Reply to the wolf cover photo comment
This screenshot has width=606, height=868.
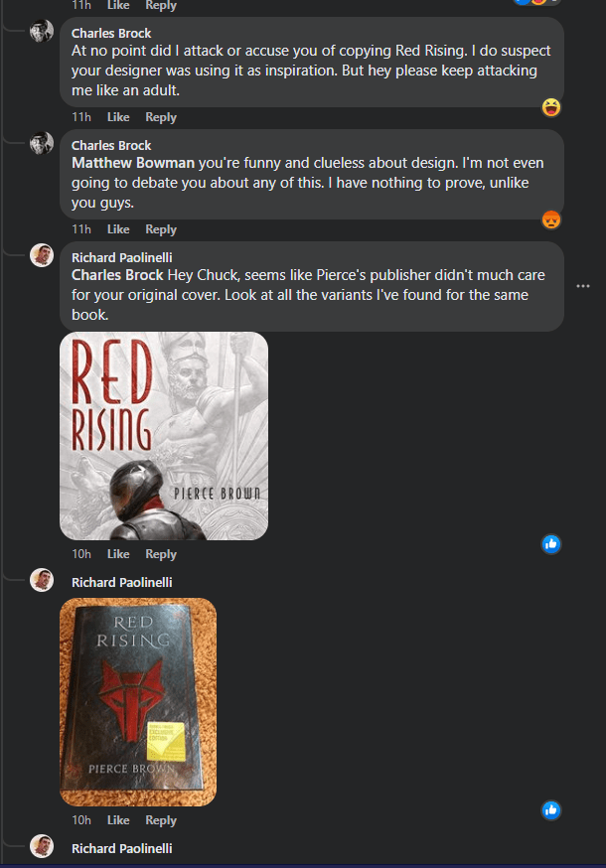click(161, 820)
